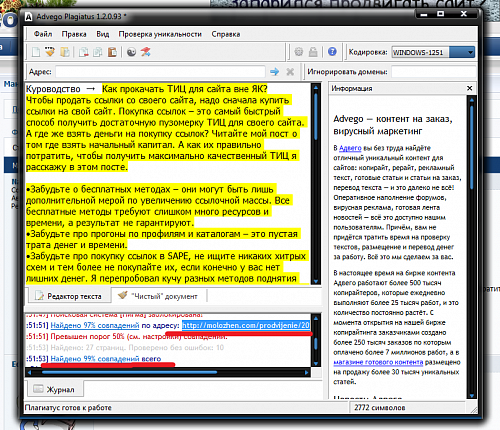This screenshot has width=500, height=430.
Task: Click the Найдено 97% совпадений log link
Action: [x=95, y=325]
